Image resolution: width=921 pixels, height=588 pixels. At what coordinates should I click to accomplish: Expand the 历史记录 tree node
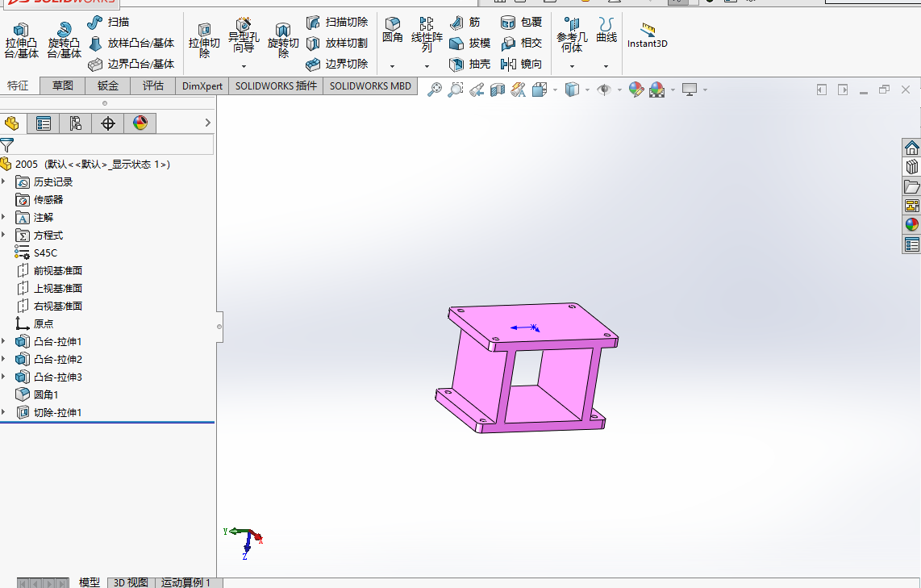[3, 181]
